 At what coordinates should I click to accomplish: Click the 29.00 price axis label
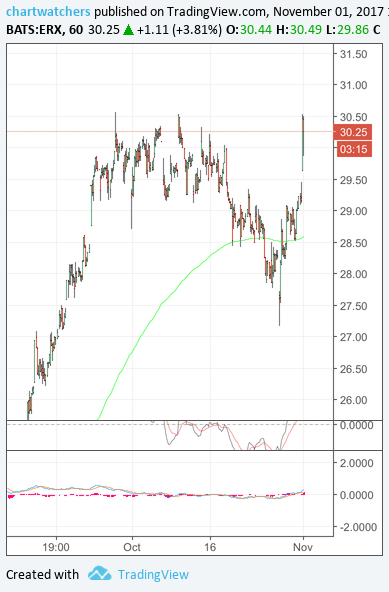coord(353,211)
